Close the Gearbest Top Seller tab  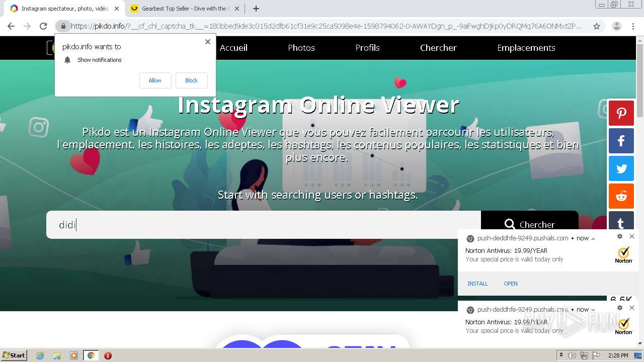pos(237,9)
